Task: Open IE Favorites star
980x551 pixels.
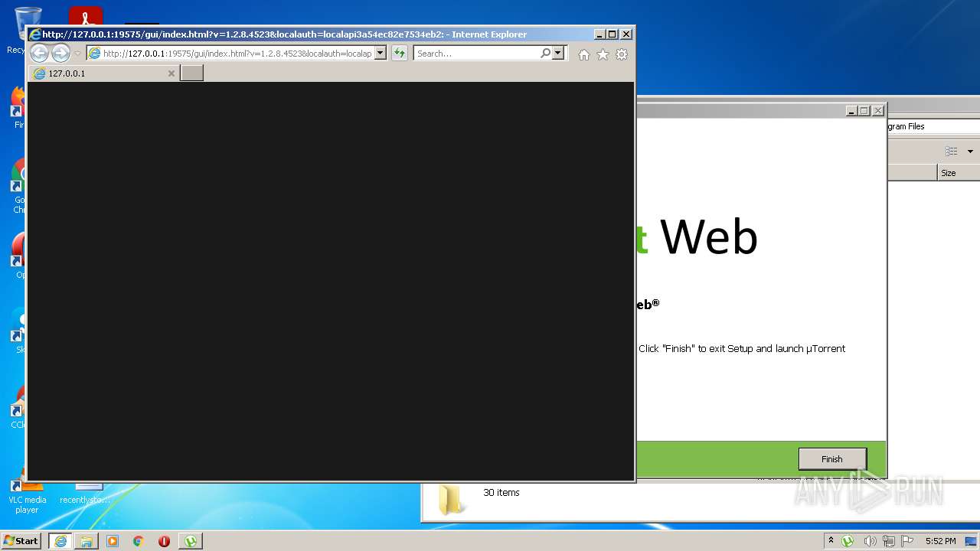Action: 603,54
